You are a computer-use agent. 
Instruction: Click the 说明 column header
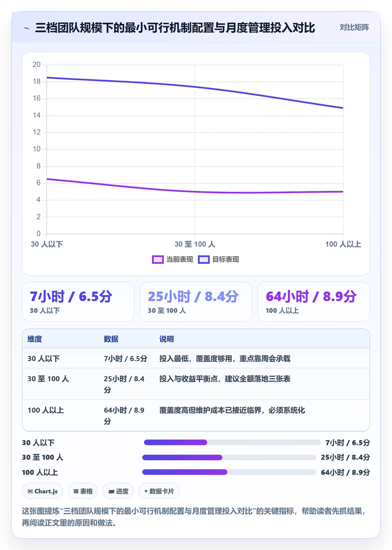coord(167,339)
